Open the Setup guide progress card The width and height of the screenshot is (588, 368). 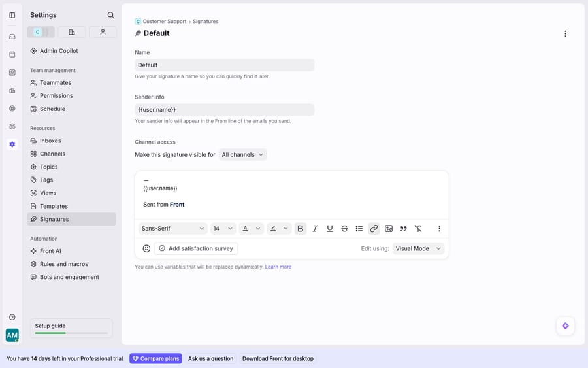[71, 328]
